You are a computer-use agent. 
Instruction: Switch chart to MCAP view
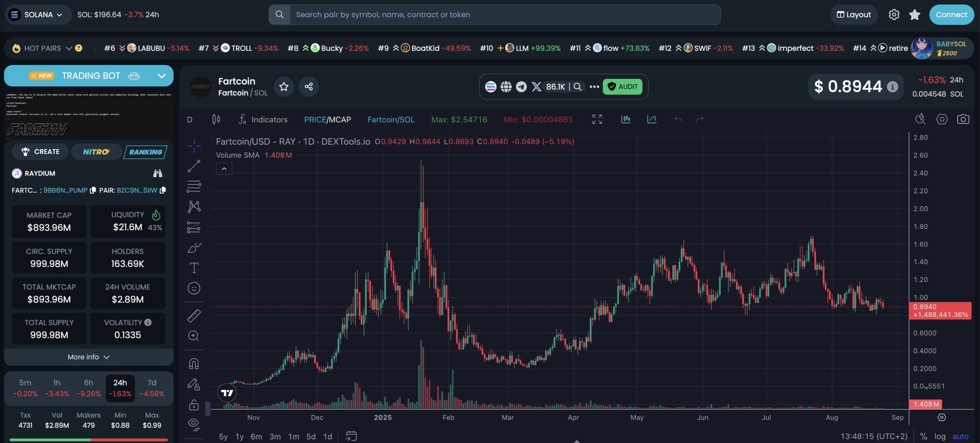coord(340,119)
